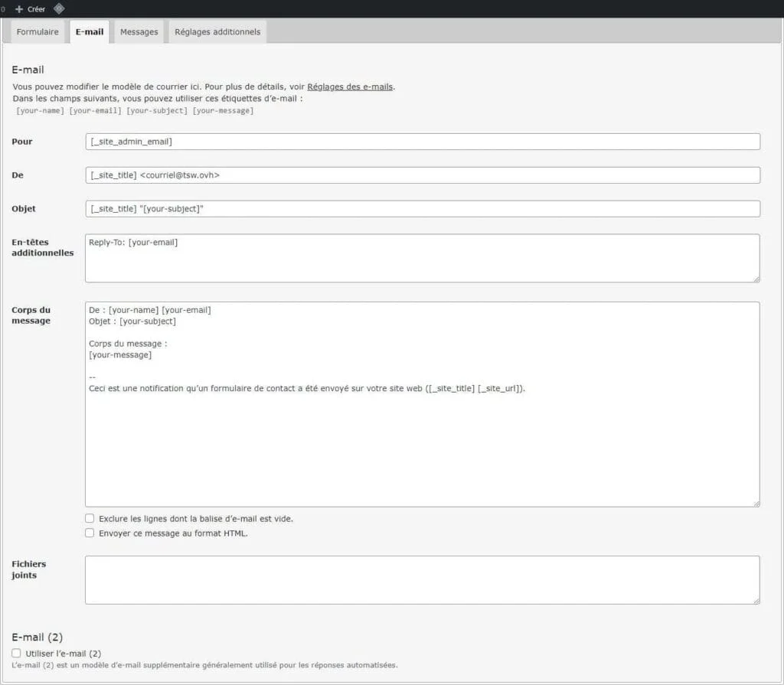Click into the Pour recipient field

(x=422, y=142)
